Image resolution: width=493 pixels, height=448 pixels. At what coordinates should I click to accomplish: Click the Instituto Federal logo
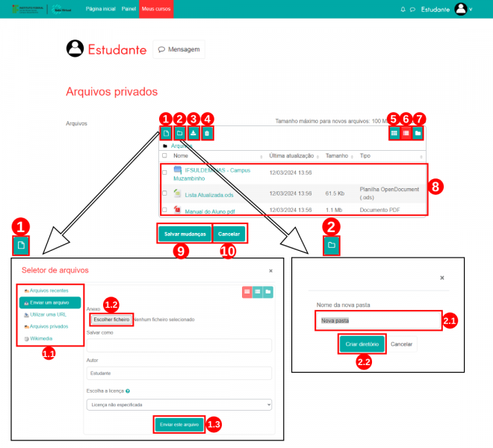[28, 9]
